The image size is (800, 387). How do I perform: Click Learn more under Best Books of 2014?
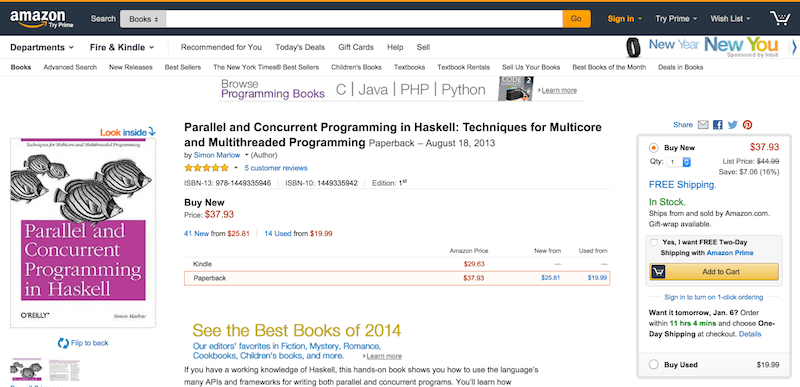[384, 356]
